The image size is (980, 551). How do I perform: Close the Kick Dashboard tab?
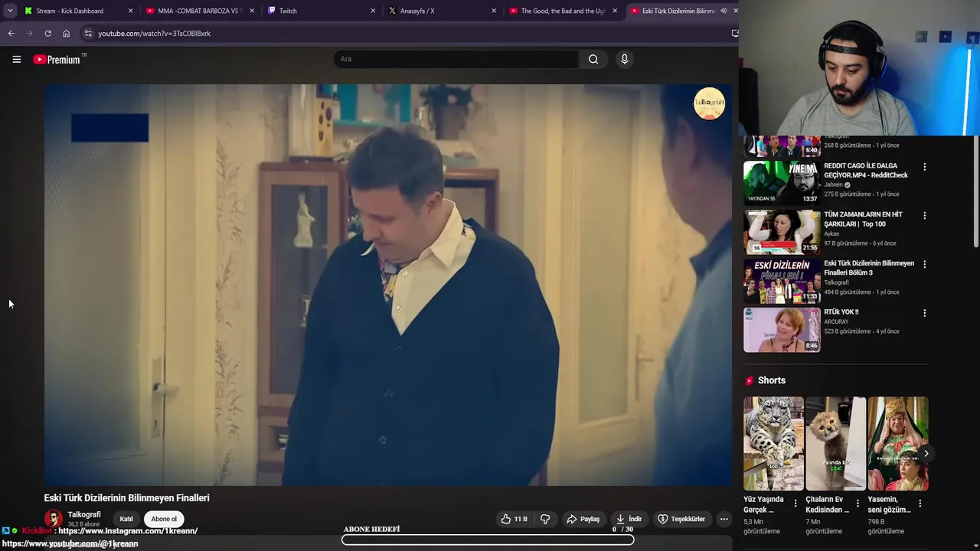[130, 11]
